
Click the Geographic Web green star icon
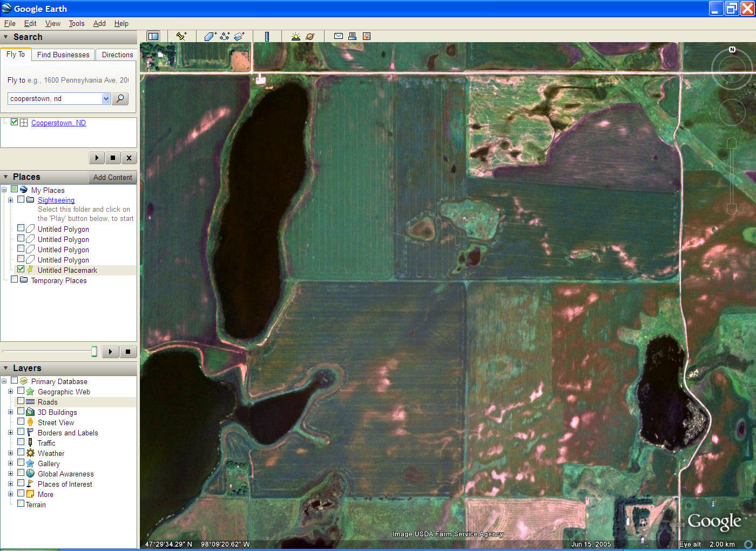(x=30, y=392)
